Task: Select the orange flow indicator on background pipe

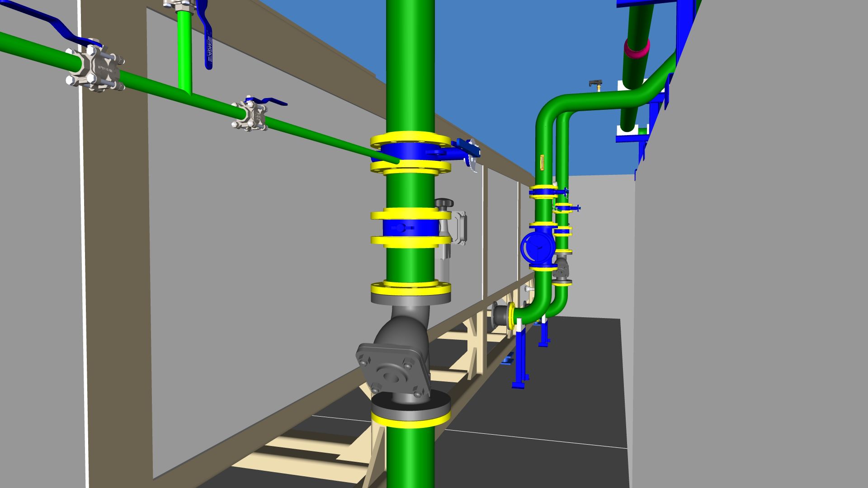Action: click(x=542, y=162)
